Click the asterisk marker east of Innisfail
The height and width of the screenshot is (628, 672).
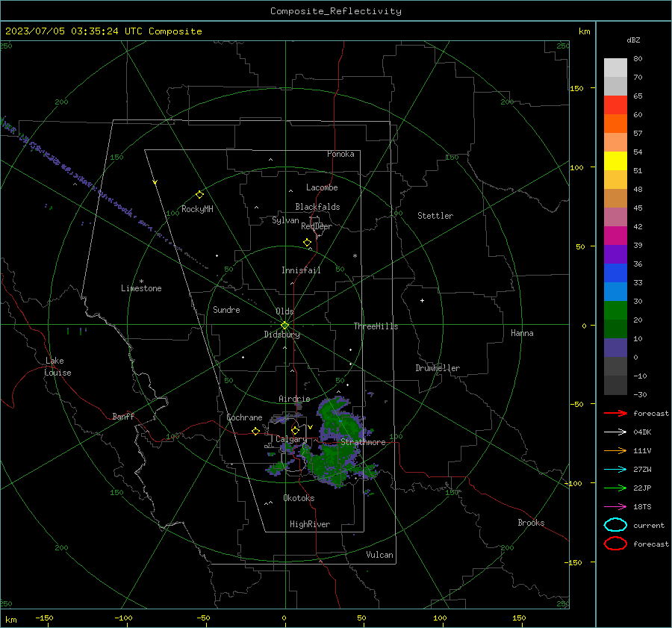tap(355, 256)
